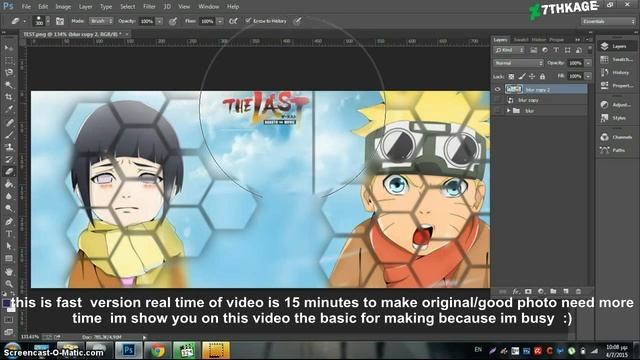Toggle tablet pressure for opacity

(x=173, y=21)
